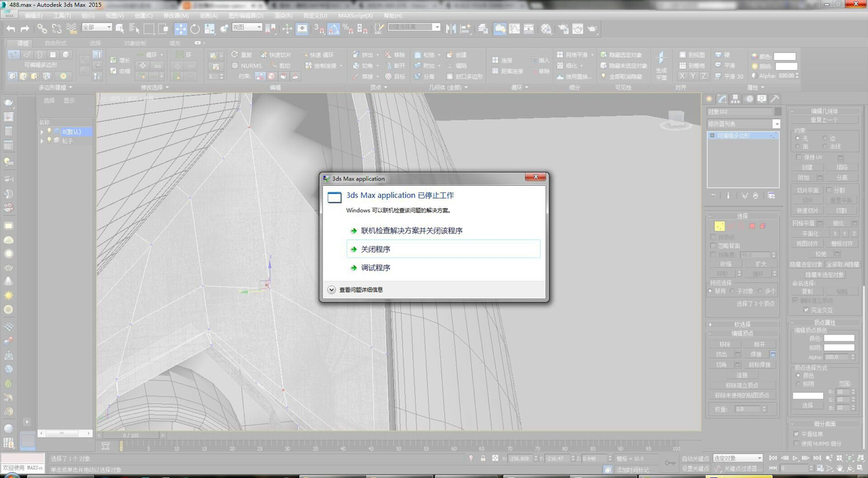The image size is (868, 478).
Task: Expand the Soft Selection rollout
Action: pyautogui.click(x=742, y=325)
